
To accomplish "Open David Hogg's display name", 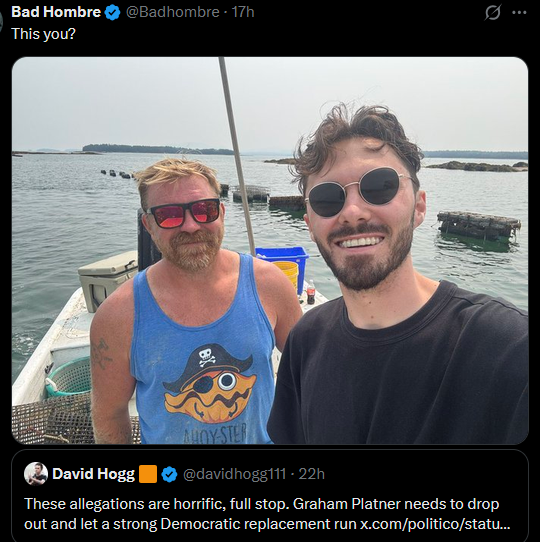I will [93, 474].
